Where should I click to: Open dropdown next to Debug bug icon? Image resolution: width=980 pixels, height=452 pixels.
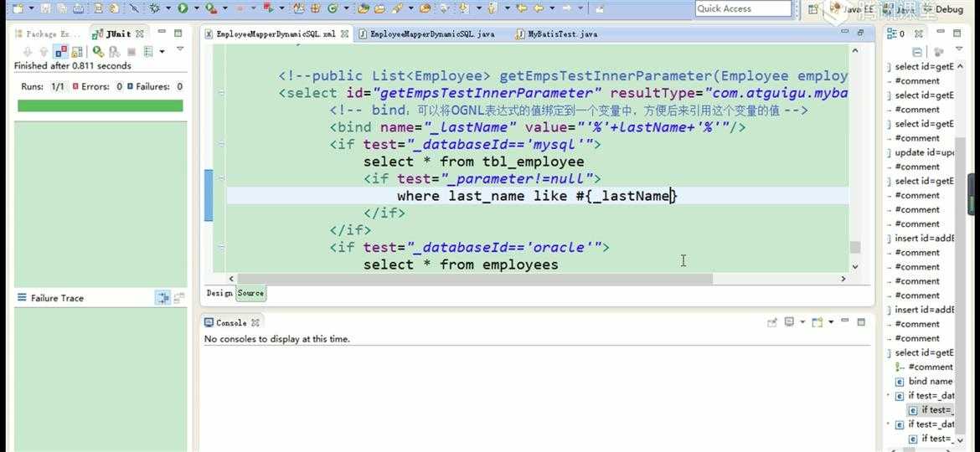click(168, 8)
